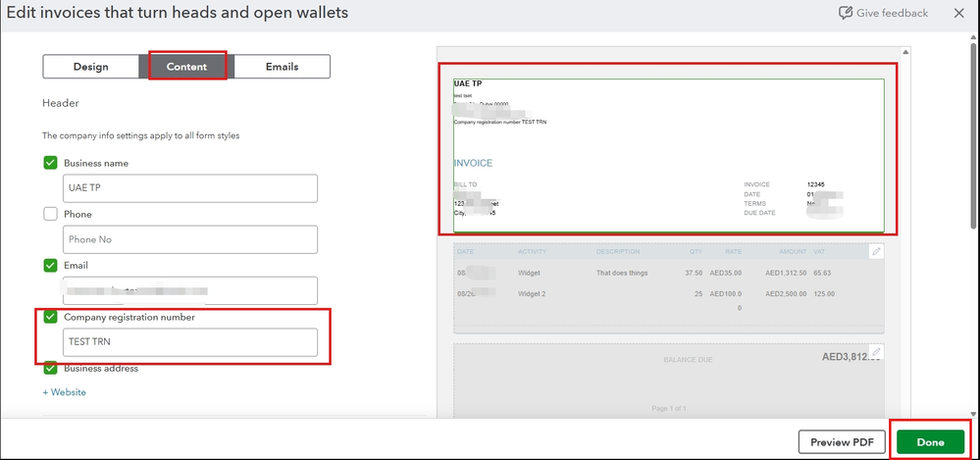This screenshot has width=980, height=460.
Task: Click the preview scroll-up arrow
Action: pos(905,52)
